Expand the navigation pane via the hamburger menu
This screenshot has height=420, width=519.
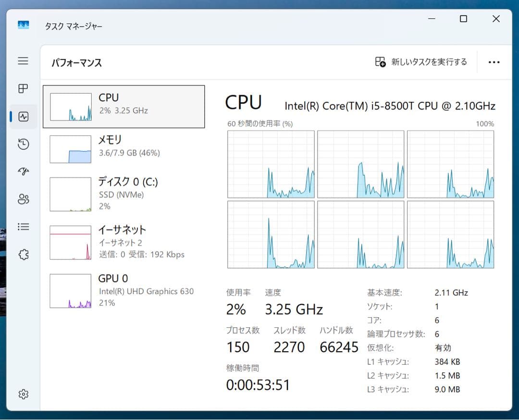(23, 61)
